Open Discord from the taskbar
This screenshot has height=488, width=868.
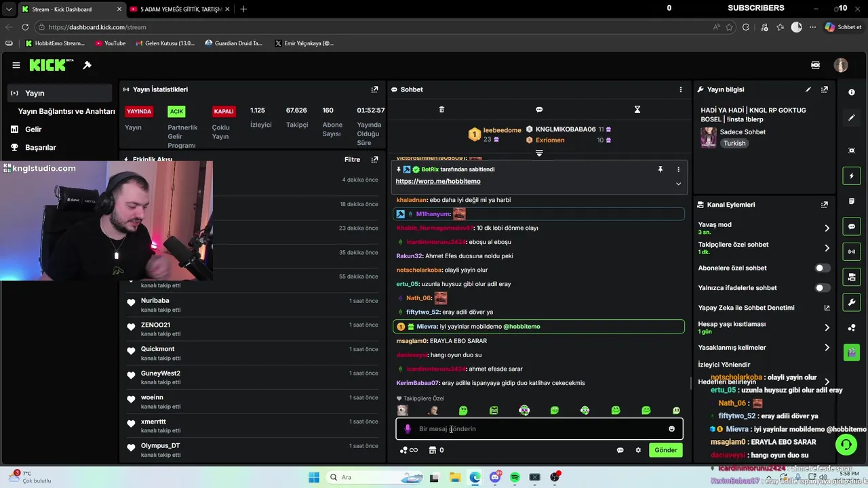(495, 477)
